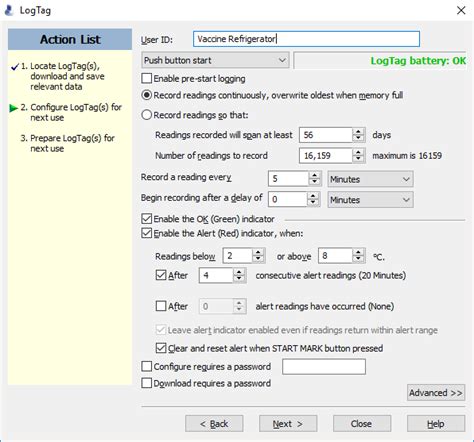Select Record readings so that radio button
The width and height of the screenshot is (474, 442).
pyautogui.click(x=147, y=115)
